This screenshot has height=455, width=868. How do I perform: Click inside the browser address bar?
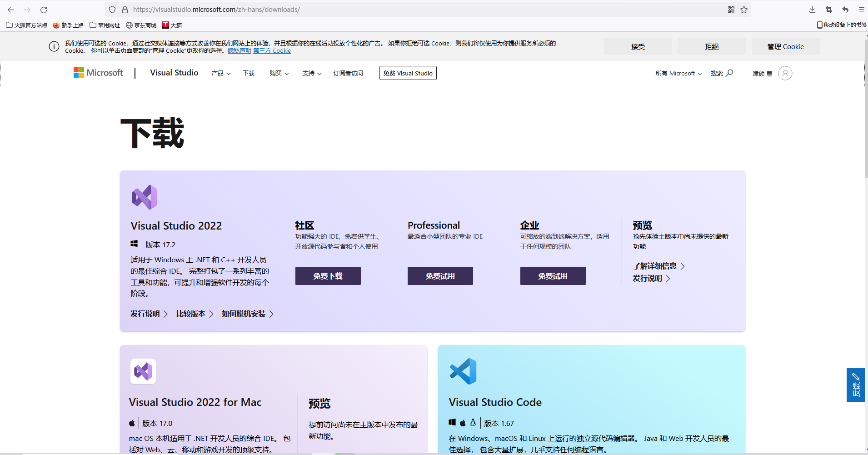[x=318, y=9]
